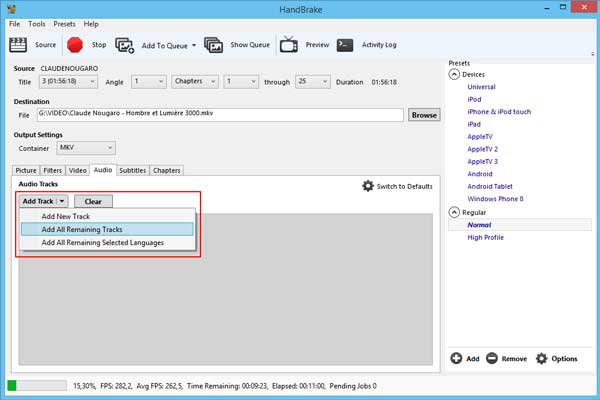Image resolution: width=600 pixels, height=400 pixels.
Task: Click the Add Track button label
Action: 38,201
